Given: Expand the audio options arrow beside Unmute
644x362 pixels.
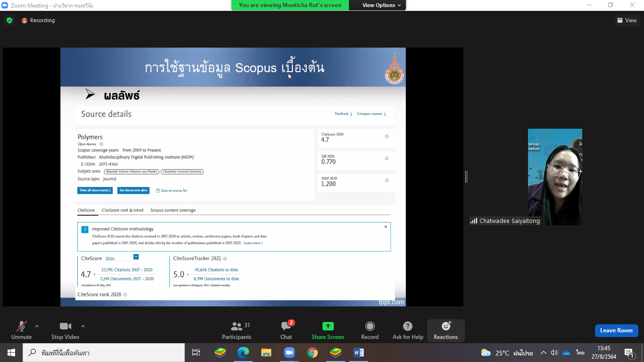Looking at the screenshot, I should coord(37,326).
